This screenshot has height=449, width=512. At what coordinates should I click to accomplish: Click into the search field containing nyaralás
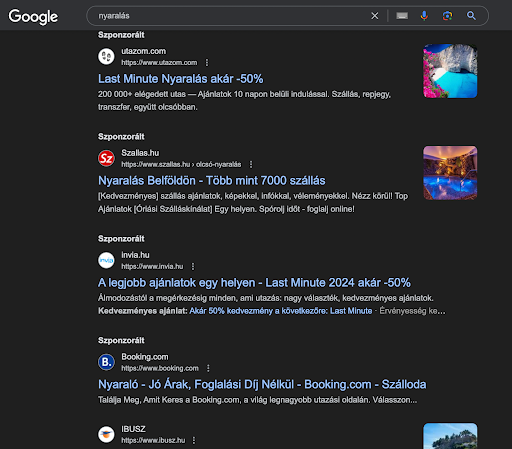point(230,16)
